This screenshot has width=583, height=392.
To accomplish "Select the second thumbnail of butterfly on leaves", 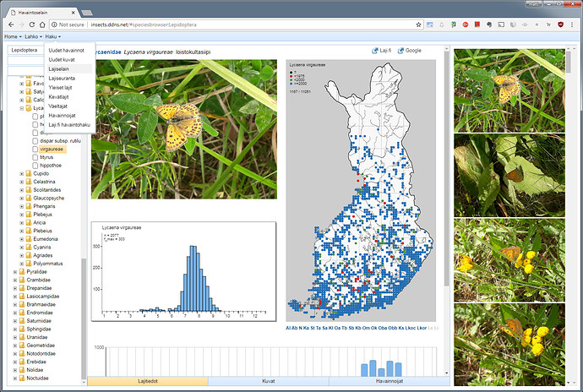I will (509, 175).
